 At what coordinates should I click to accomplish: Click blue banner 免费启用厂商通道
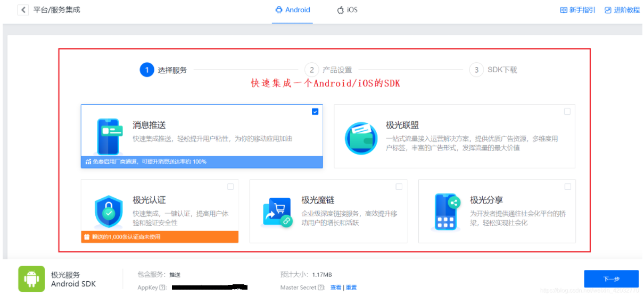tap(202, 162)
